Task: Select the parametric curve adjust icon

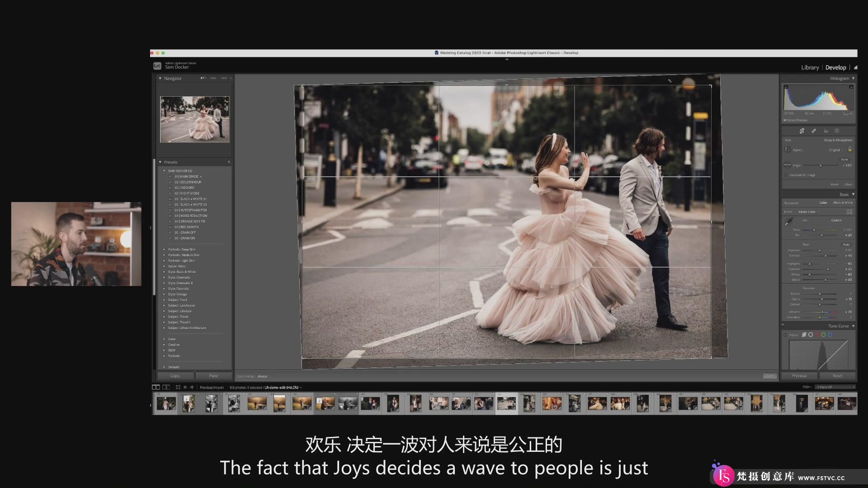Action: 804,335
